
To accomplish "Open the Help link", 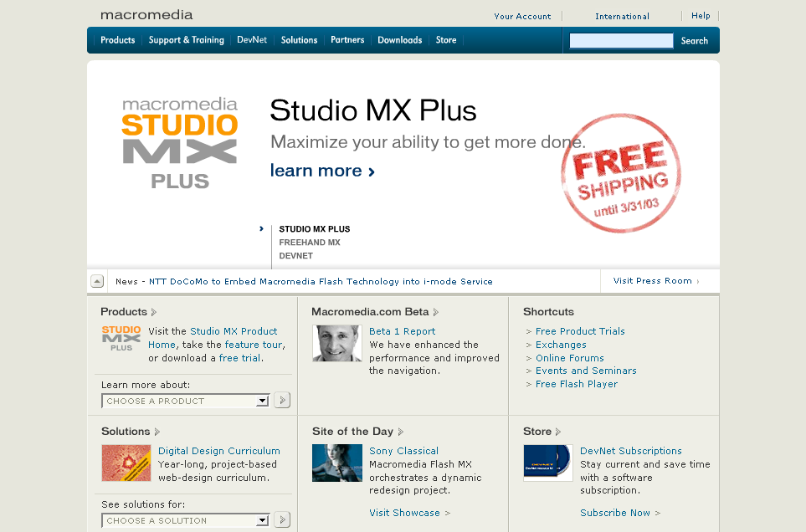I will click(701, 16).
